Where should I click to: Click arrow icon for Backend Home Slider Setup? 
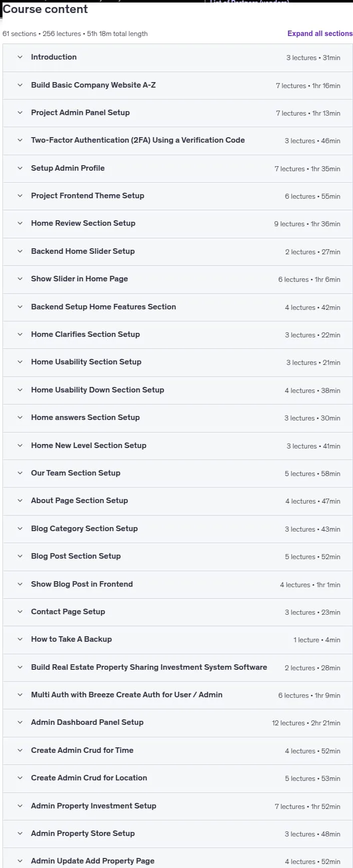point(20,251)
